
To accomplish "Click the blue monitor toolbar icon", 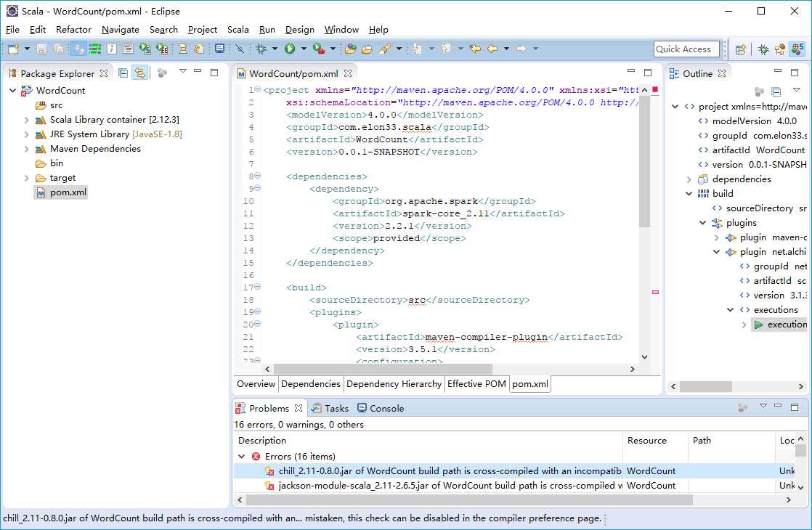I will 219,49.
